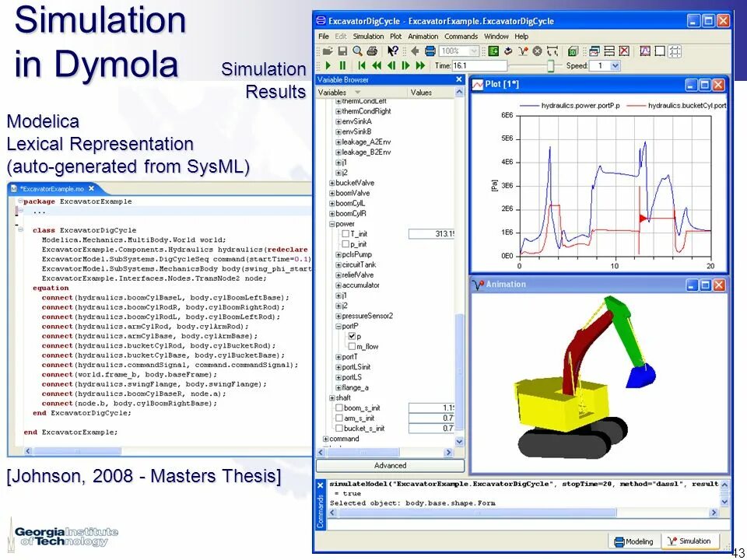Click the new plot window icon
Viewport: 747px width, 560px height.
[x=594, y=51]
